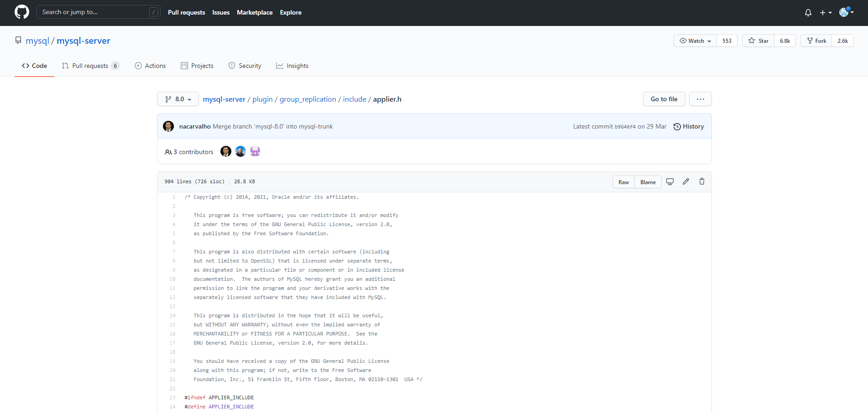Open first contributor avatar
The image size is (868, 413).
click(226, 151)
